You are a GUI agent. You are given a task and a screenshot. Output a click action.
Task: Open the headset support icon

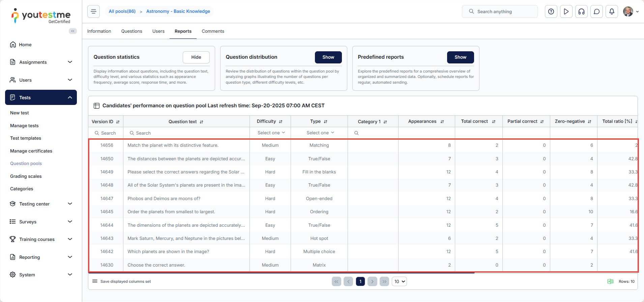point(581,11)
